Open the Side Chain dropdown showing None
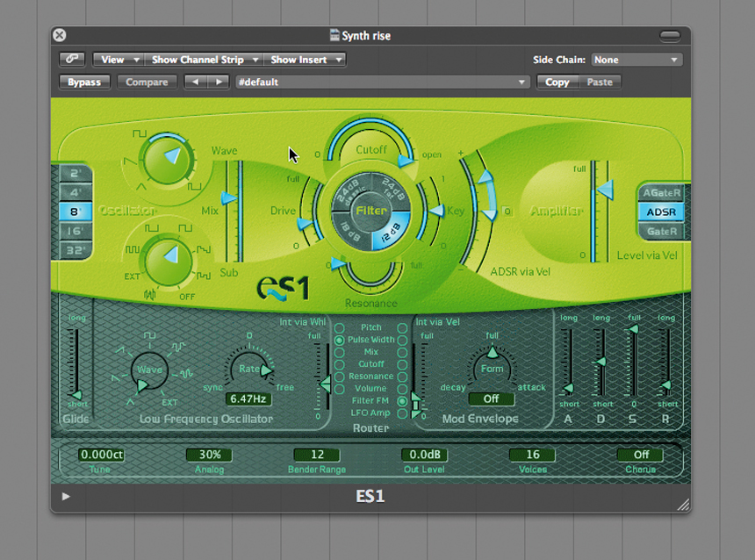The image size is (755, 560). [636, 60]
